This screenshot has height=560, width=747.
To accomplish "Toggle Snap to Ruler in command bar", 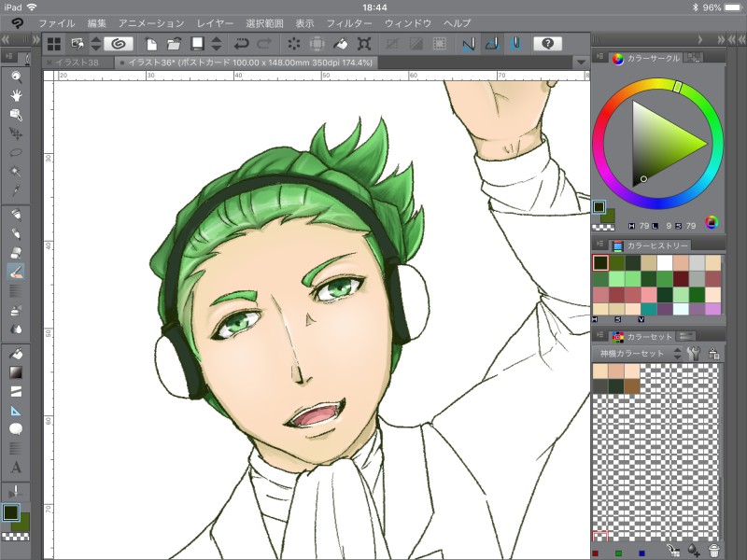I will click(x=468, y=44).
